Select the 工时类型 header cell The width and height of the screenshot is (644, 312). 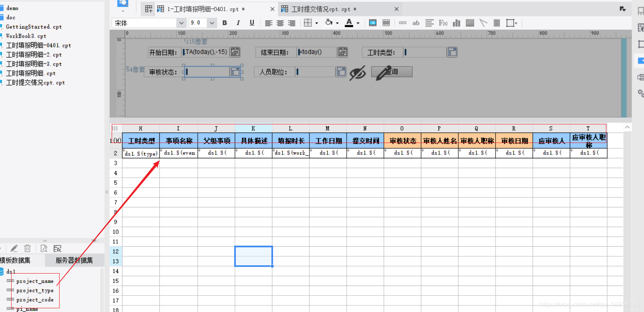(141, 141)
